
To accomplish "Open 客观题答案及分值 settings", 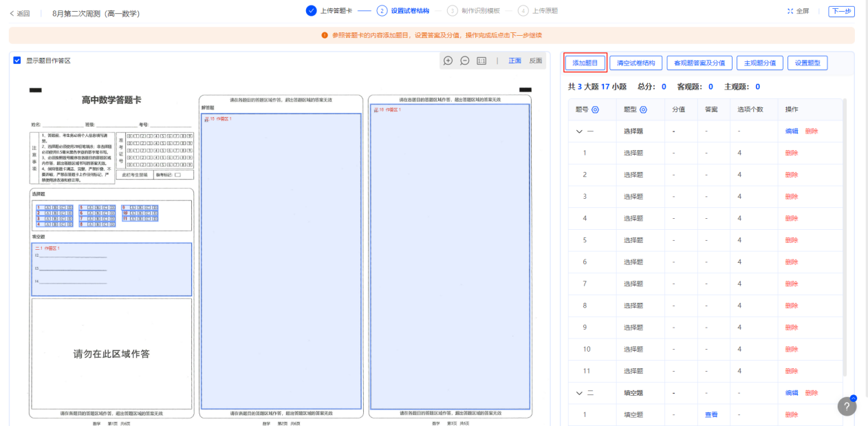I will [x=699, y=63].
